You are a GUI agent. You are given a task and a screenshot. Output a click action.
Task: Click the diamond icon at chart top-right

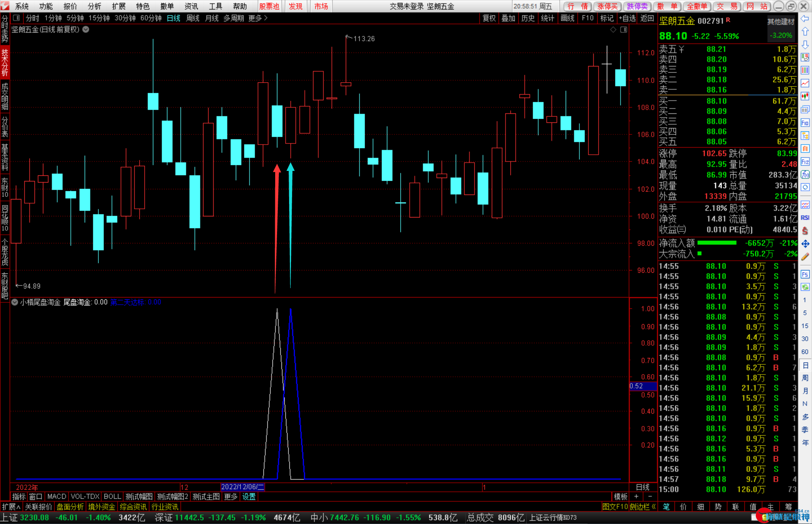click(x=613, y=29)
